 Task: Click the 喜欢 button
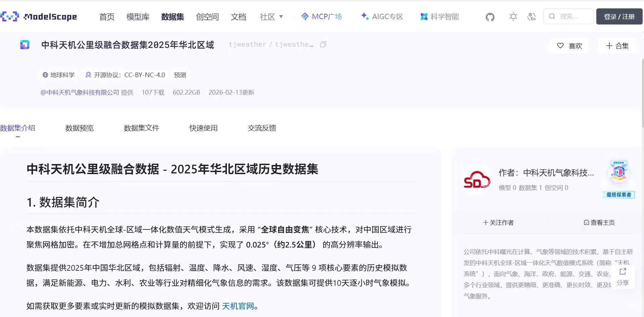569,46
